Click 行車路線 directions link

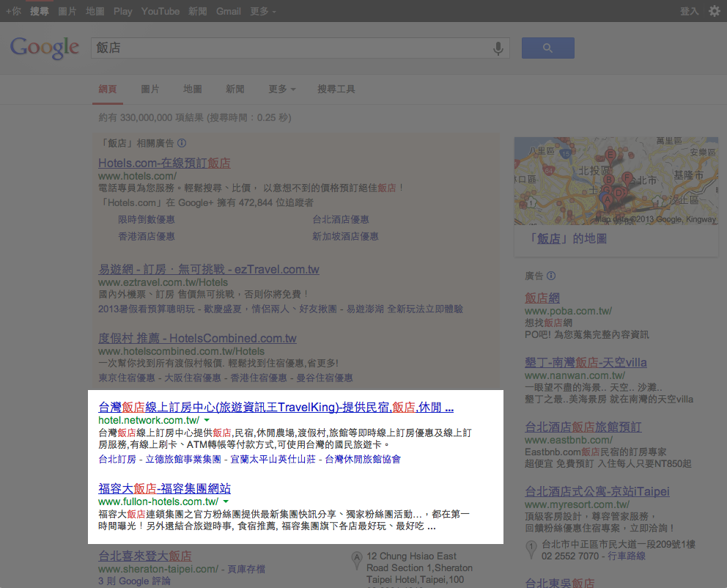tap(627, 556)
